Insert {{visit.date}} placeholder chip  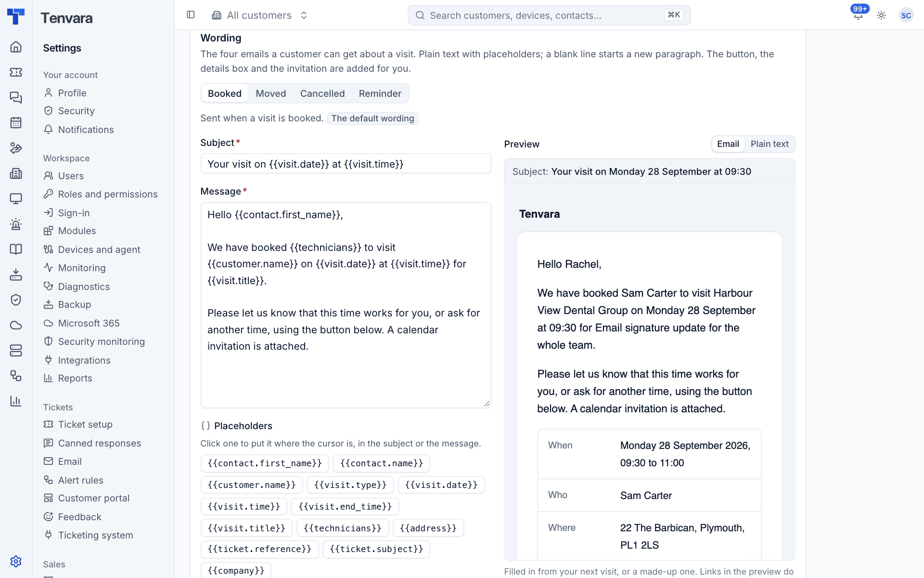441,485
